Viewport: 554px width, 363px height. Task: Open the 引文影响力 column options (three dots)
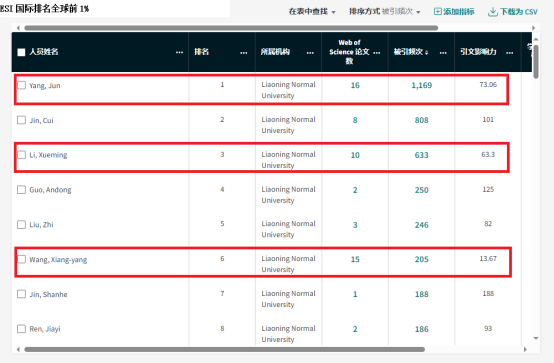coord(509,52)
